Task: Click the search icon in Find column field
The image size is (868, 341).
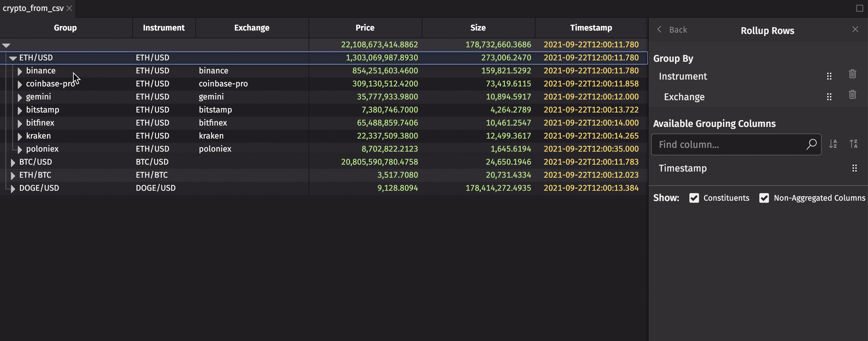Action: tap(811, 144)
